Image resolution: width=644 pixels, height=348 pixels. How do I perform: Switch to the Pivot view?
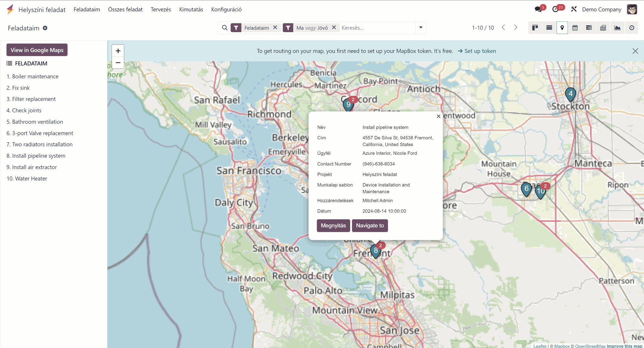click(603, 28)
